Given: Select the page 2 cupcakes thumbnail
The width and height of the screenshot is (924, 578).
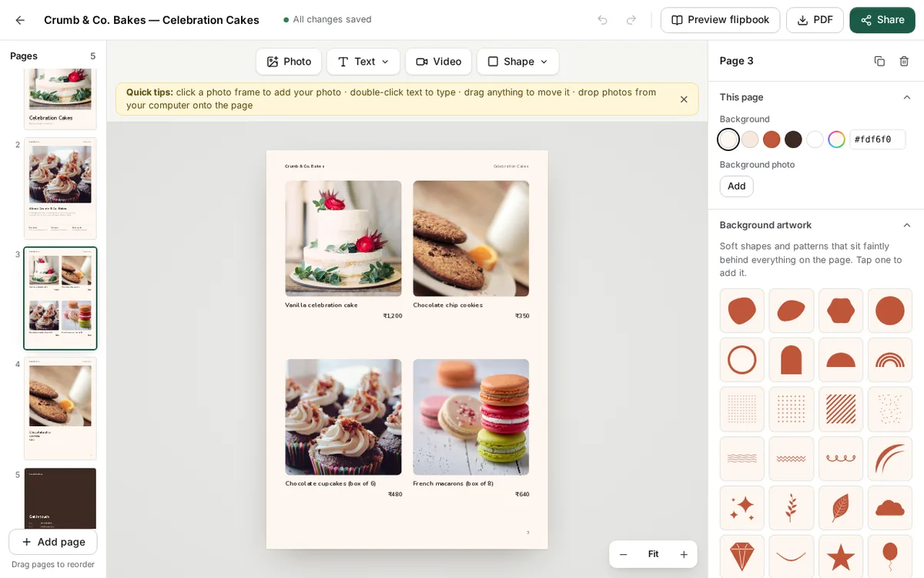Looking at the screenshot, I should (60, 188).
